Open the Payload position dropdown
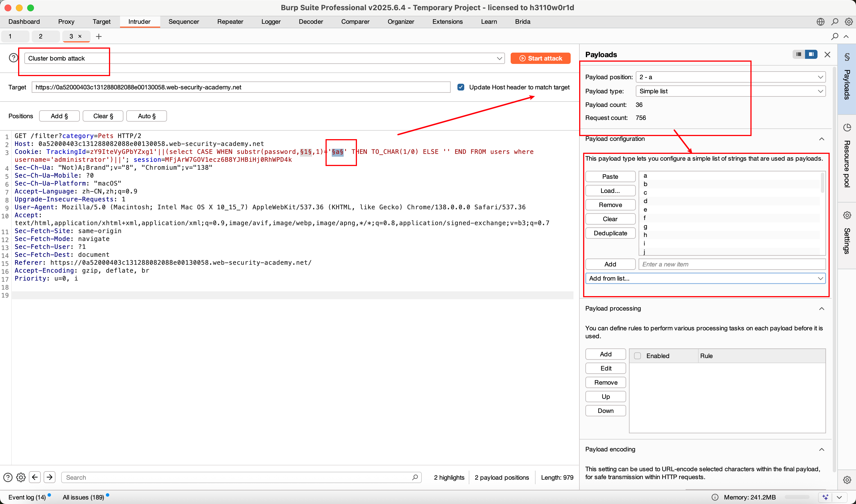856x504 pixels. [730, 77]
